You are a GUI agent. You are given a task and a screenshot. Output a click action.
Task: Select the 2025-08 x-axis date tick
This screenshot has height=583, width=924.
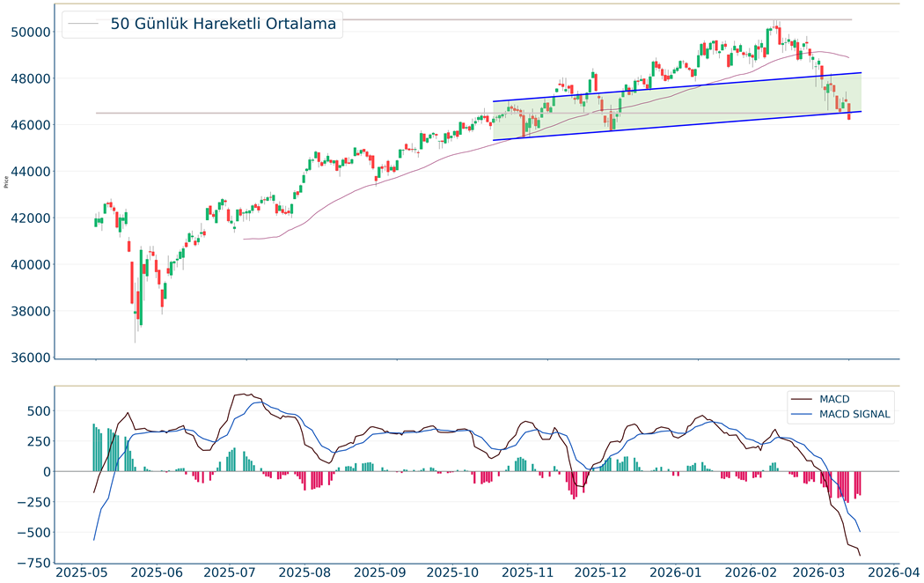tap(304, 572)
